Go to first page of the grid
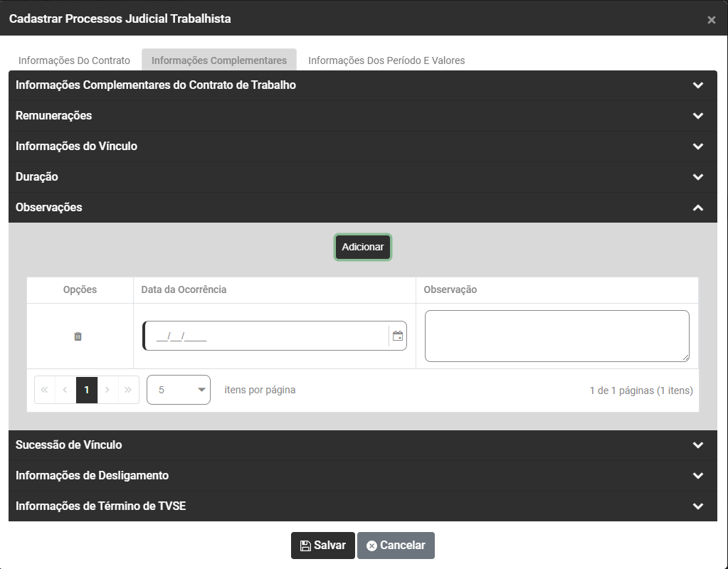 pyautogui.click(x=45, y=390)
